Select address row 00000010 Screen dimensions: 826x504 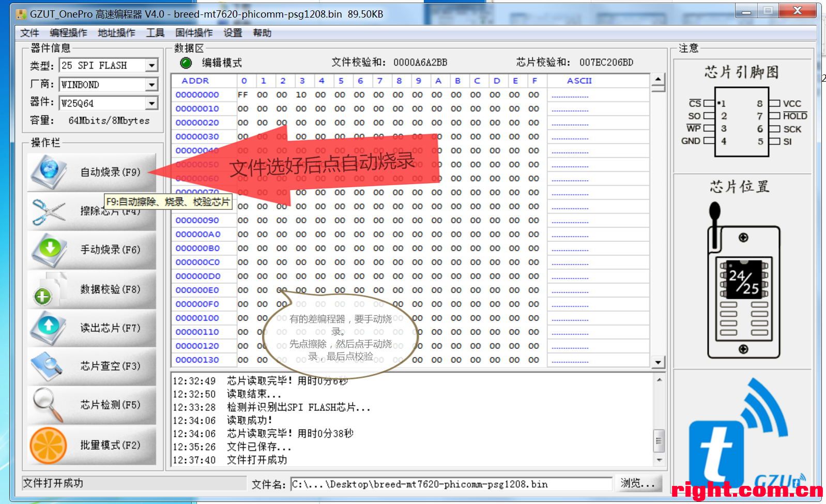pos(197,109)
